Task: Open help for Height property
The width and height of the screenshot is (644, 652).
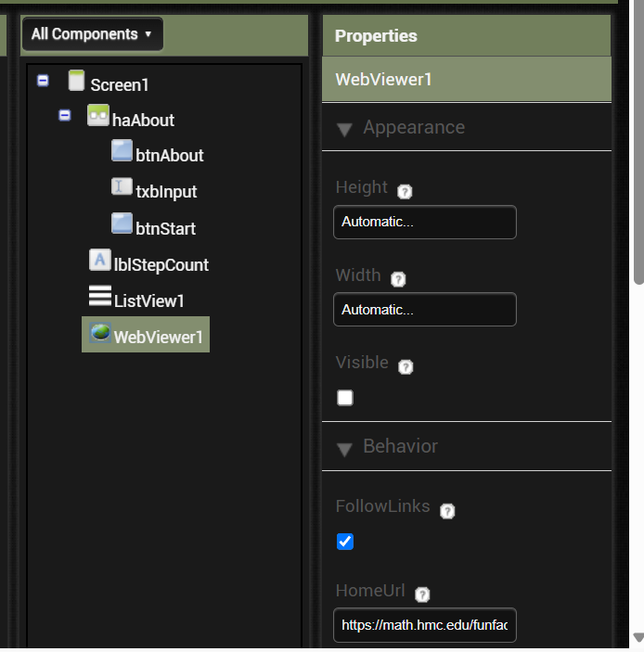Action: 405,192
